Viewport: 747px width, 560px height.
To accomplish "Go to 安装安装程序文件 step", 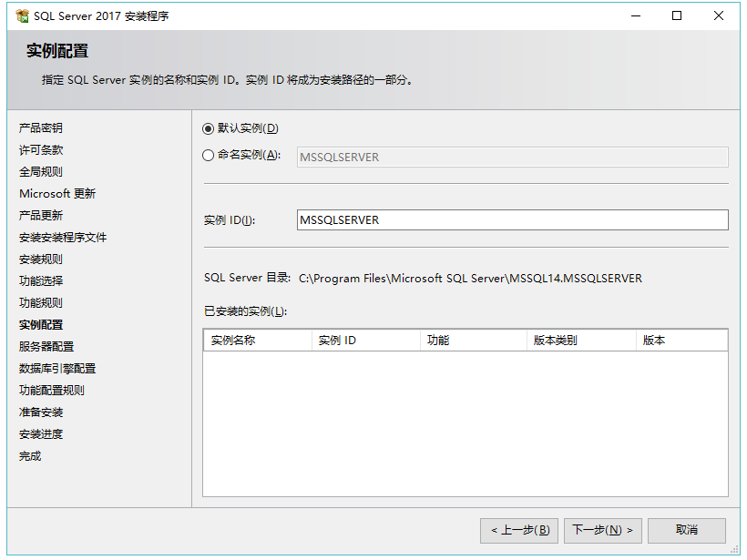I will 63,237.
